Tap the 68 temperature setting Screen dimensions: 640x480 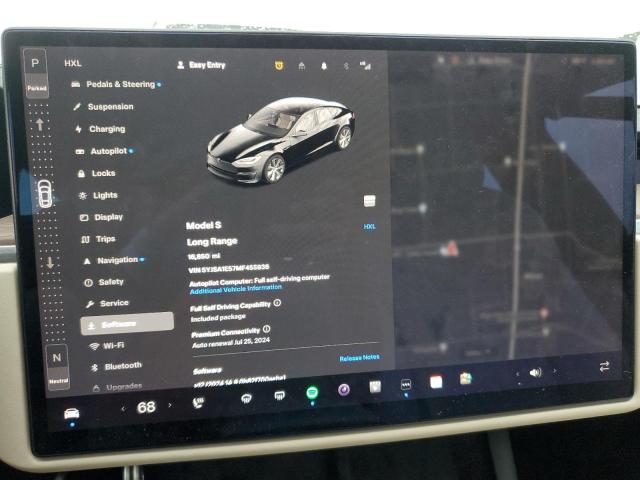click(146, 407)
